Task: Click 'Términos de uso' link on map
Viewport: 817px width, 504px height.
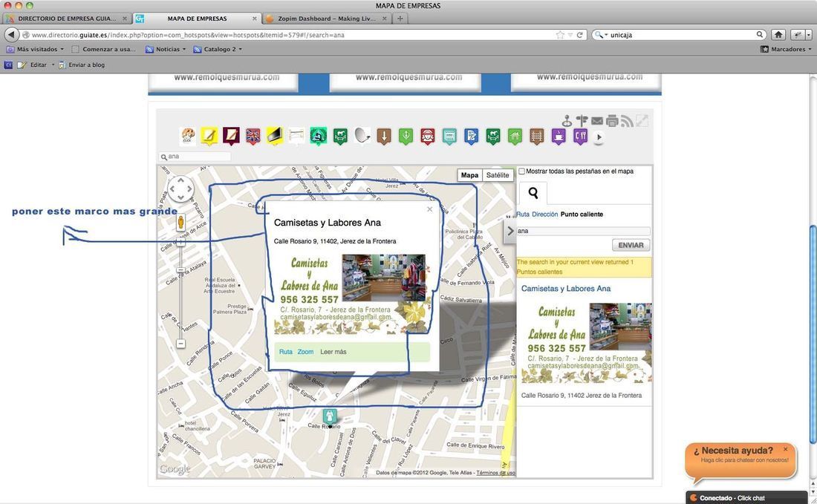Action: 495,473
